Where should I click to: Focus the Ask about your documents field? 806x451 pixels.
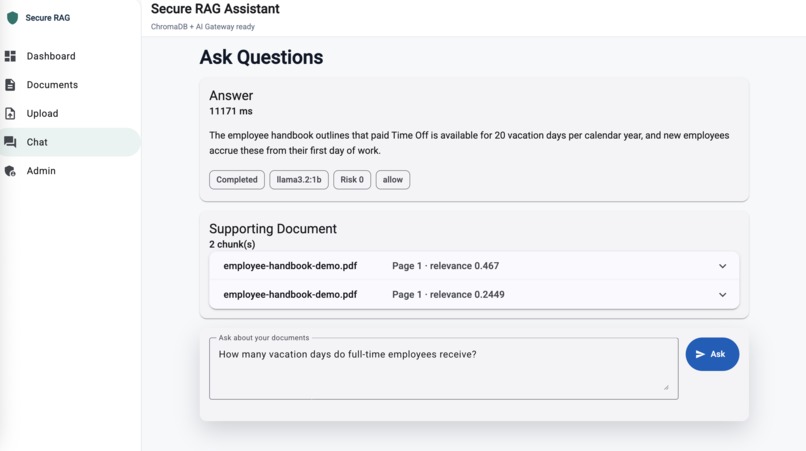444,368
